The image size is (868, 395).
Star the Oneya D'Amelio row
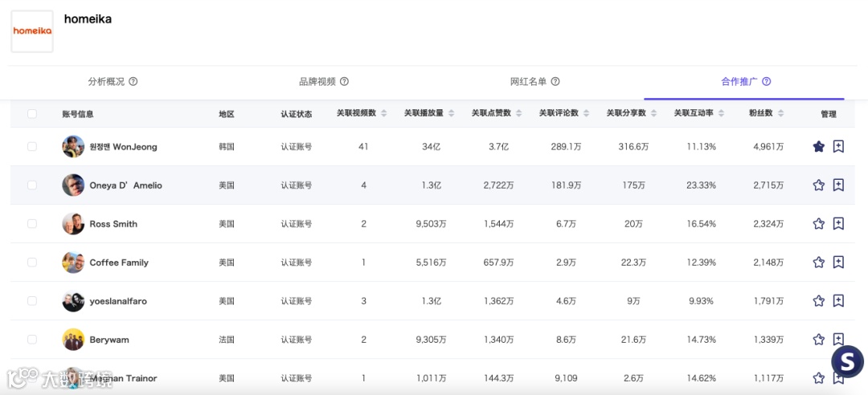tap(819, 185)
